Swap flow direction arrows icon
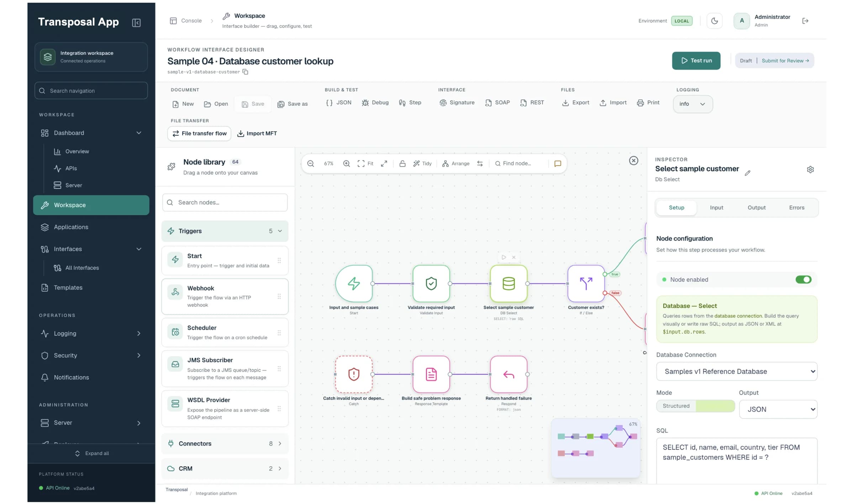The height and width of the screenshot is (504, 854). coord(480,163)
